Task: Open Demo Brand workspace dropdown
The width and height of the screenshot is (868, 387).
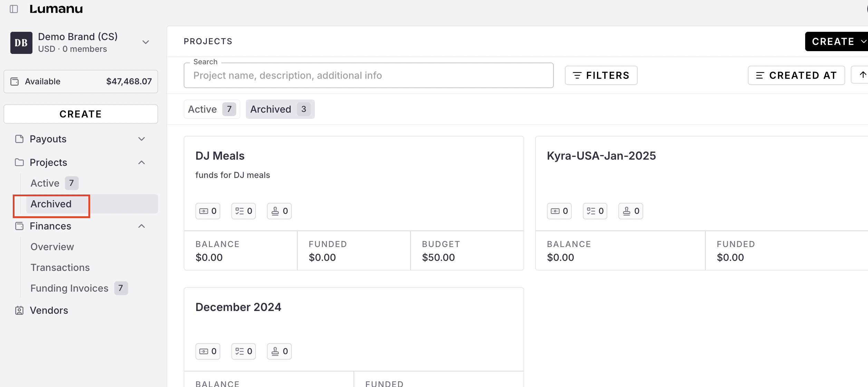Action: tap(146, 42)
